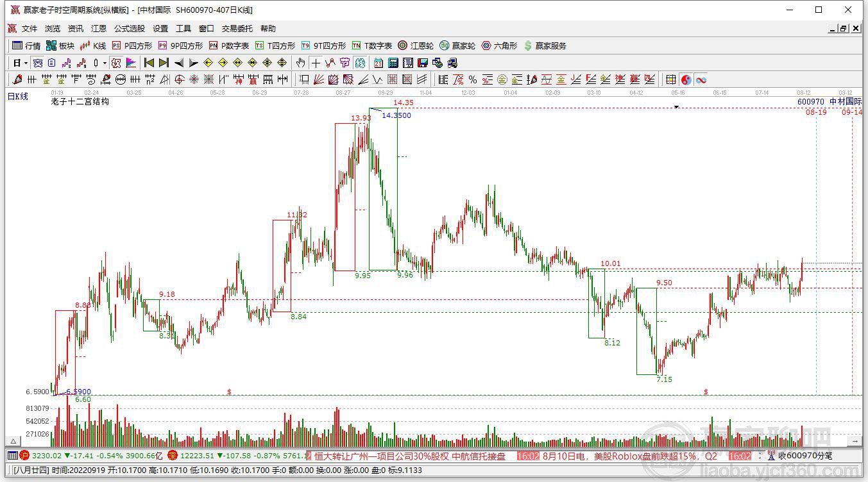Click the 中材国际 stock name

846,102
